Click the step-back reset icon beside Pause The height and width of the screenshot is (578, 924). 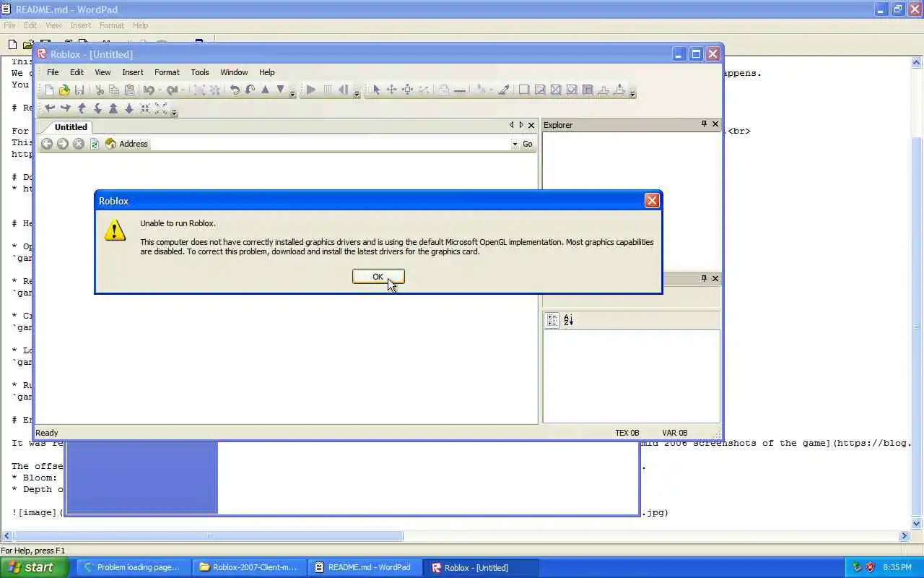pos(344,90)
